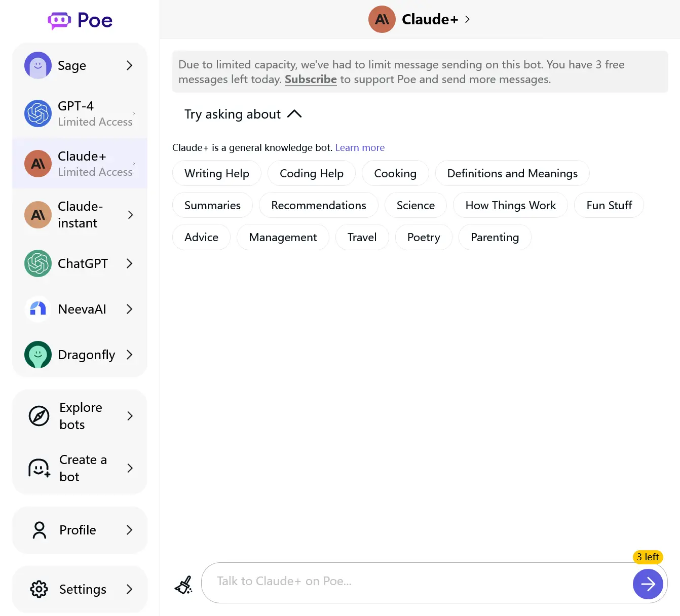The image size is (680, 616).
Task: Click the Profile chevron arrow
Action: 129,530
